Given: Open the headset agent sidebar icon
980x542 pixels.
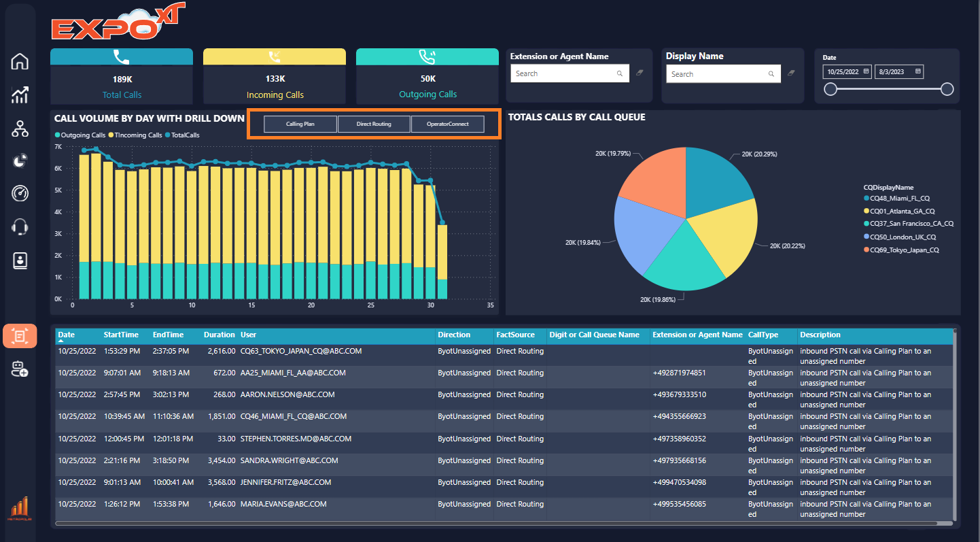Looking at the screenshot, I should tap(20, 226).
